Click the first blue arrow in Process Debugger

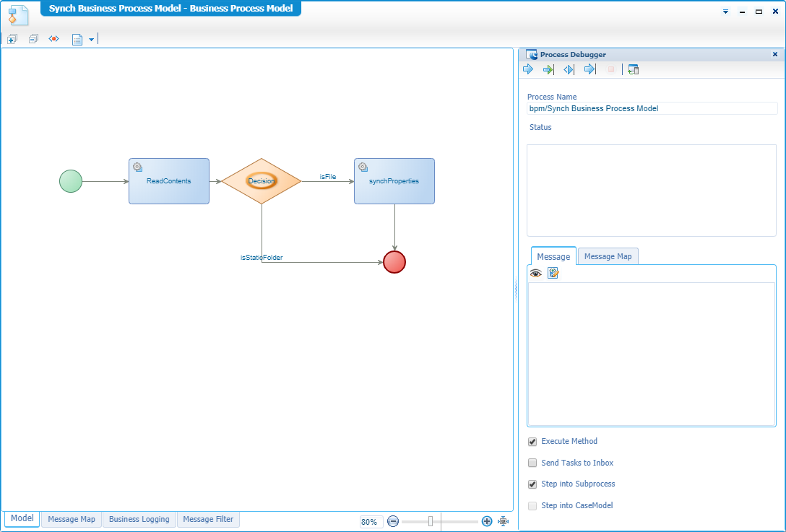528,69
